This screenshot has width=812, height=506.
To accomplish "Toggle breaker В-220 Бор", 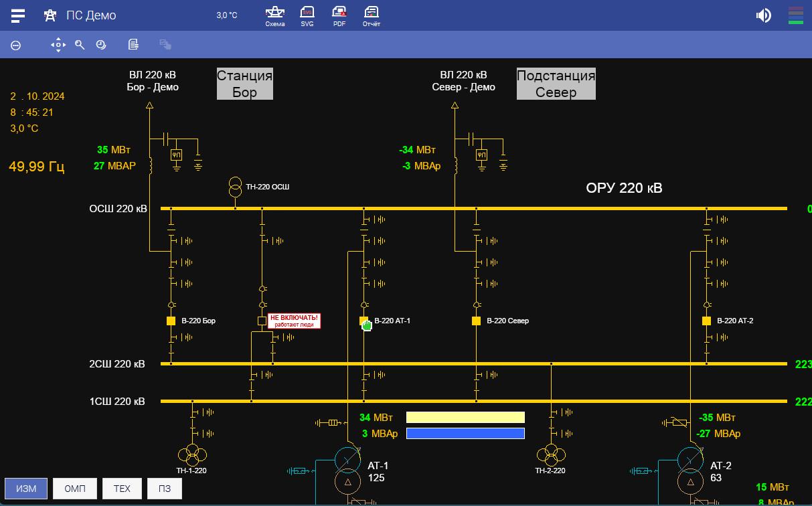I will click(x=171, y=321).
